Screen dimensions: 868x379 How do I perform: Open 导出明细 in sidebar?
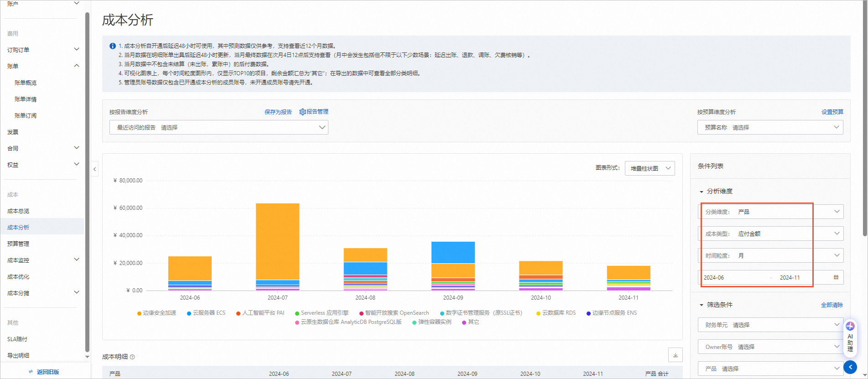click(18, 356)
